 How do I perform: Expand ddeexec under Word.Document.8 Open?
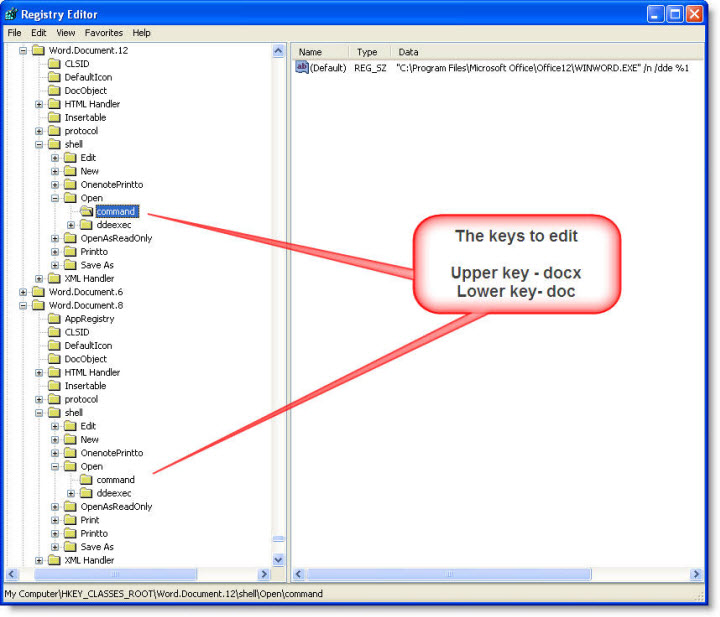tap(71, 494)
